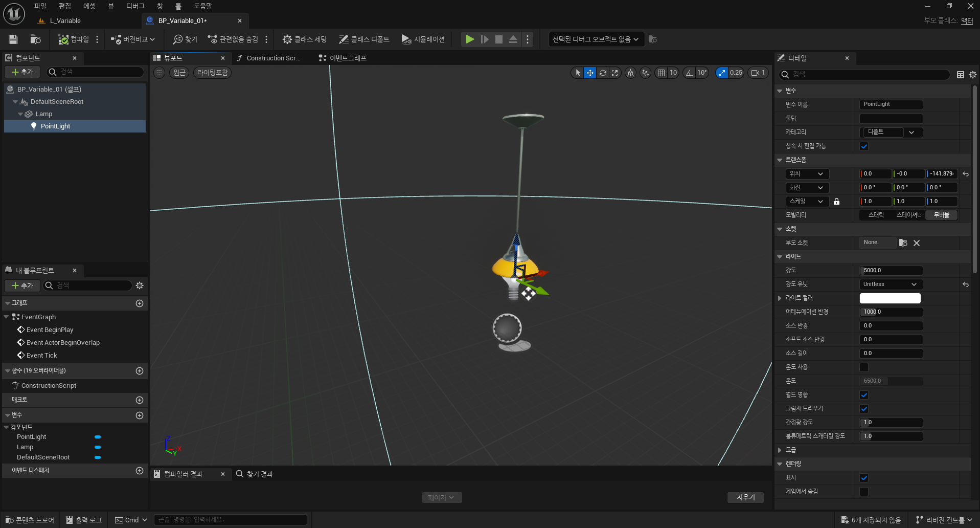This screenshot has height=528, width=980.
Task: Click the browse-to-asset icon in the toolbar
Action: [35, 39]
